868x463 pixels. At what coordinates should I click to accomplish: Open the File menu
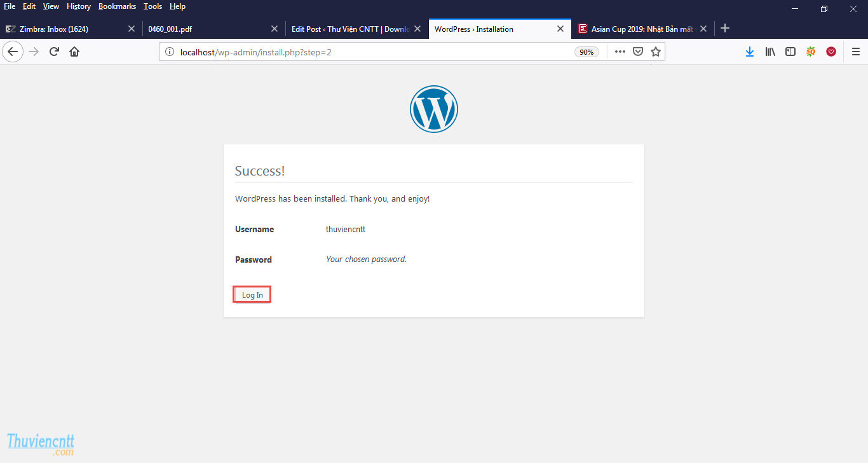(10, 6)
